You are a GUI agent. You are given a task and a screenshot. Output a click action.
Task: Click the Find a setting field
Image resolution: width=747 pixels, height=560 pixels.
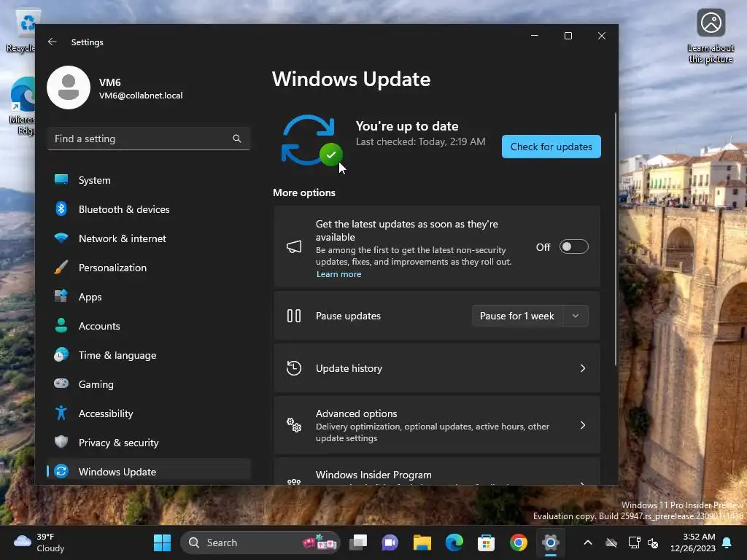pyautogui.click(x=149, y=139)
